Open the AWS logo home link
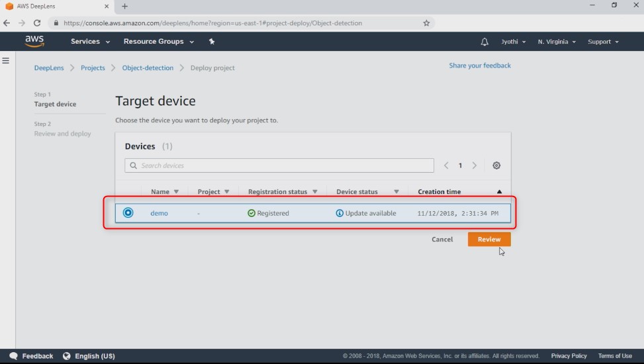 point(34,41)
